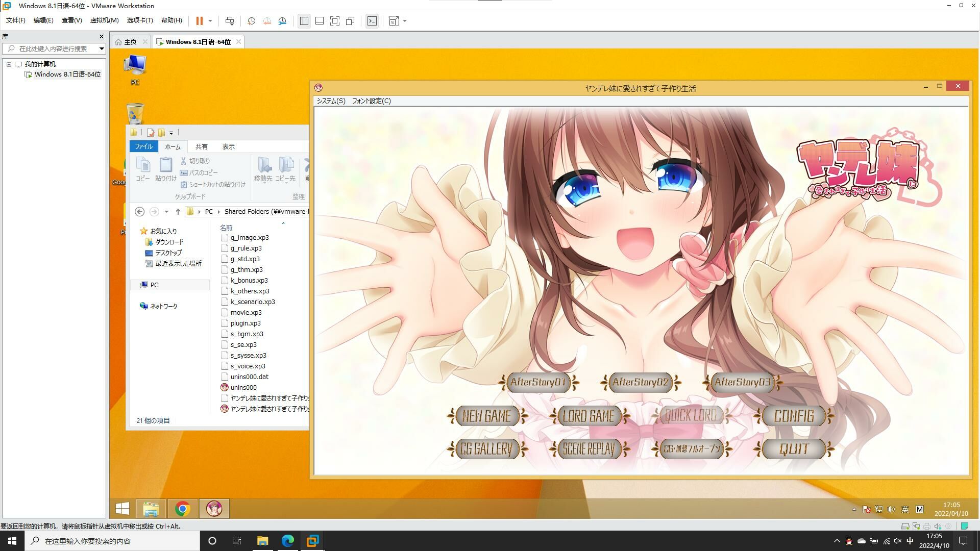
Task: Select the s_voice.xp3 file
Action: pos(248,366)
